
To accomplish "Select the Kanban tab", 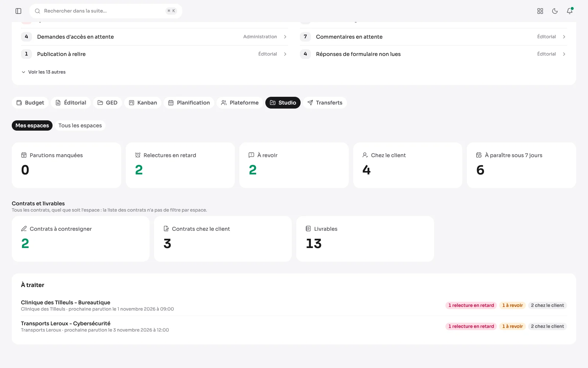I will pyautogui.click(x=143, y=103).
